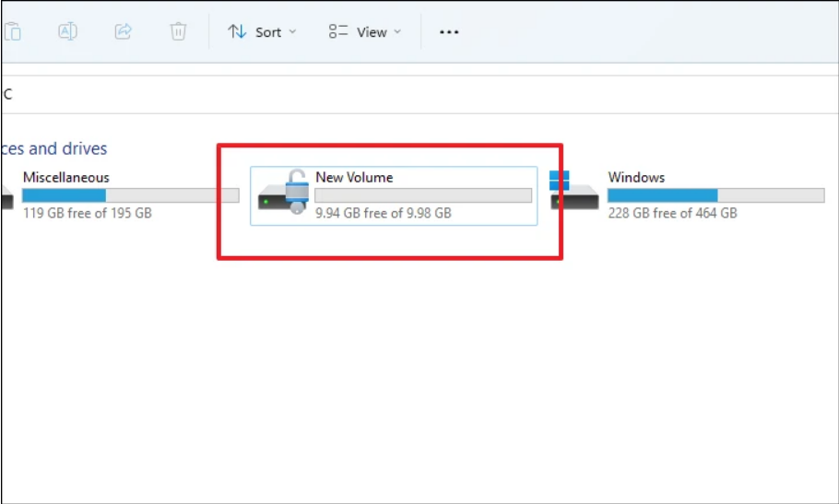Click the Paste icon in the toolbar
This screenshot has height=504, width=839.
(x=12, y=31)
